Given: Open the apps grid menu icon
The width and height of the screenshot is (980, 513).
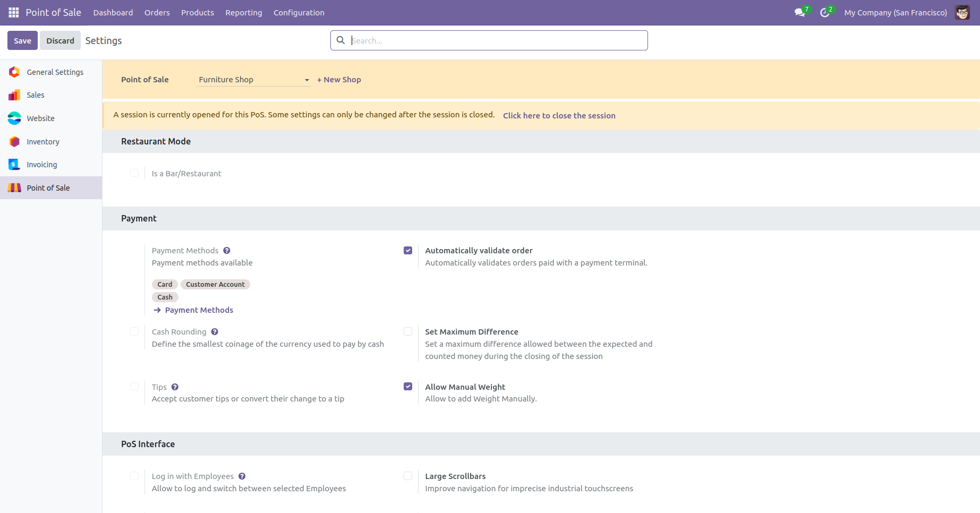Looking at the screenshot, I should [14, 12].
